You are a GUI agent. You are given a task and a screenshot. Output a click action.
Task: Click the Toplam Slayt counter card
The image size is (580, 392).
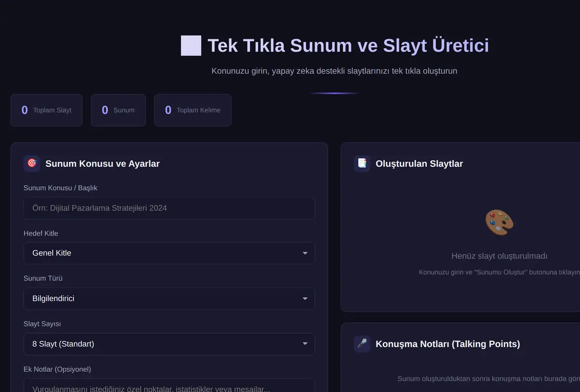click(x=46, y=110)
